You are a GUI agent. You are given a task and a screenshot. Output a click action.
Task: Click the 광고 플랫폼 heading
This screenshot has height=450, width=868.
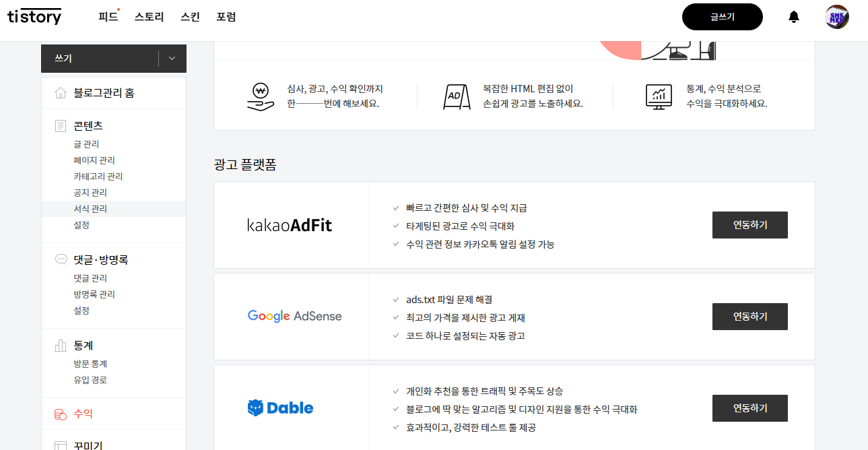tap(245, 164)
